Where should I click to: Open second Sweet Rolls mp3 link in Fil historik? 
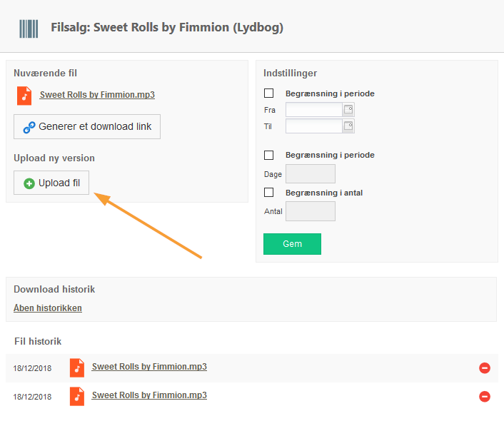pos(149,395)
